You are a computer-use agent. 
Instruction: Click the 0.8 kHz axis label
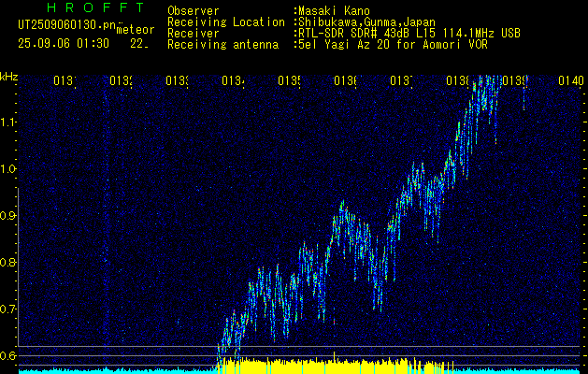[x=8, y=262]
